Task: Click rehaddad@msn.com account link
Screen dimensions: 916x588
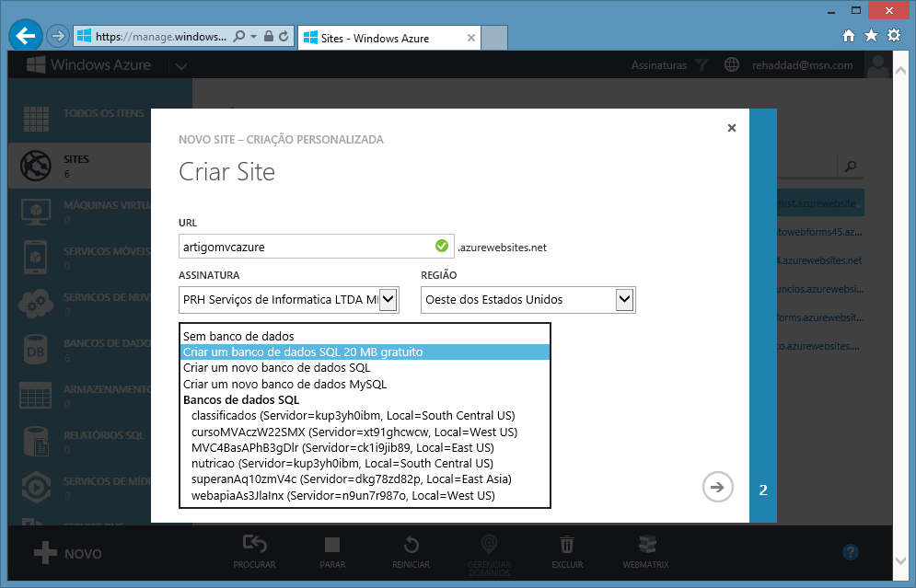Action: point(802,65)
